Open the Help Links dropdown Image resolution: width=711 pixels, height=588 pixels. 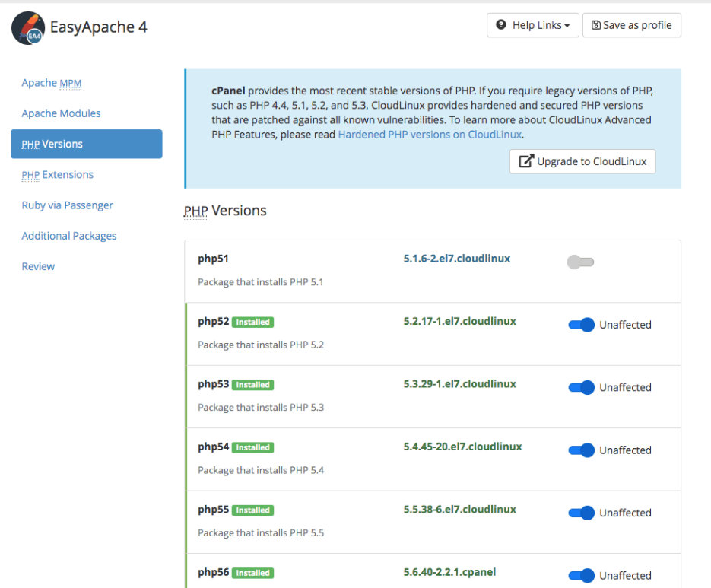coord(533,25)
